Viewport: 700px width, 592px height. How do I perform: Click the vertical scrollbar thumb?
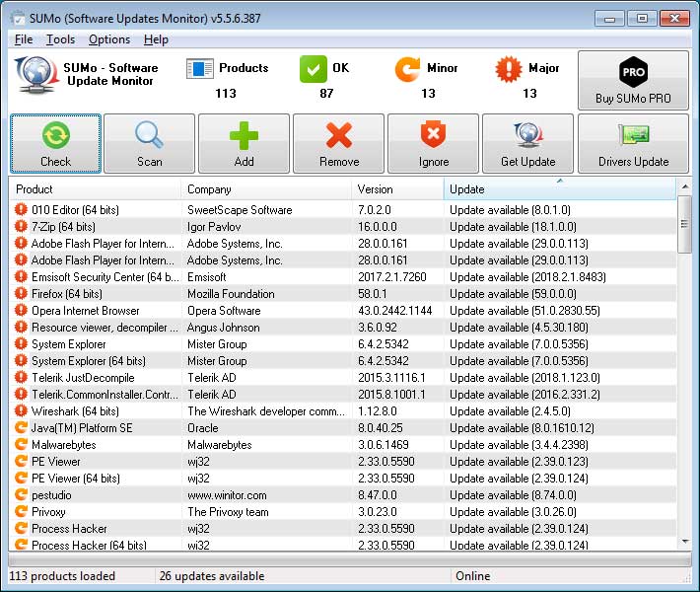(684, 224)
